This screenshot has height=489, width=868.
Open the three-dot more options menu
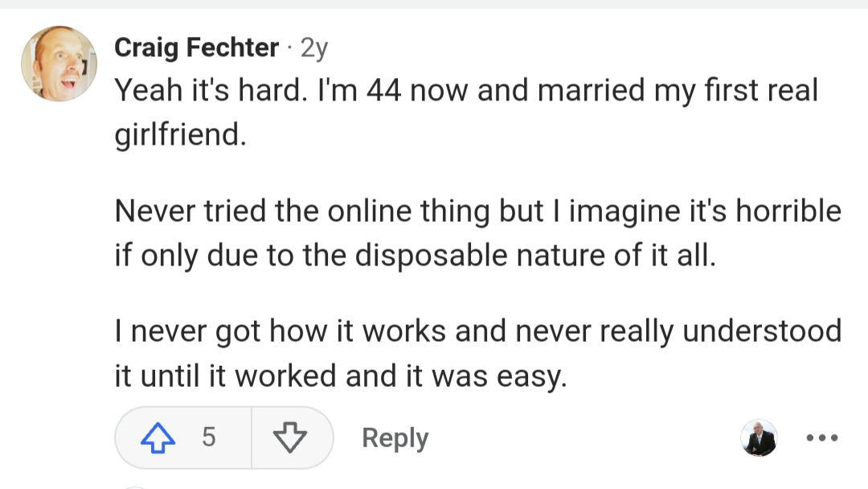822,438
